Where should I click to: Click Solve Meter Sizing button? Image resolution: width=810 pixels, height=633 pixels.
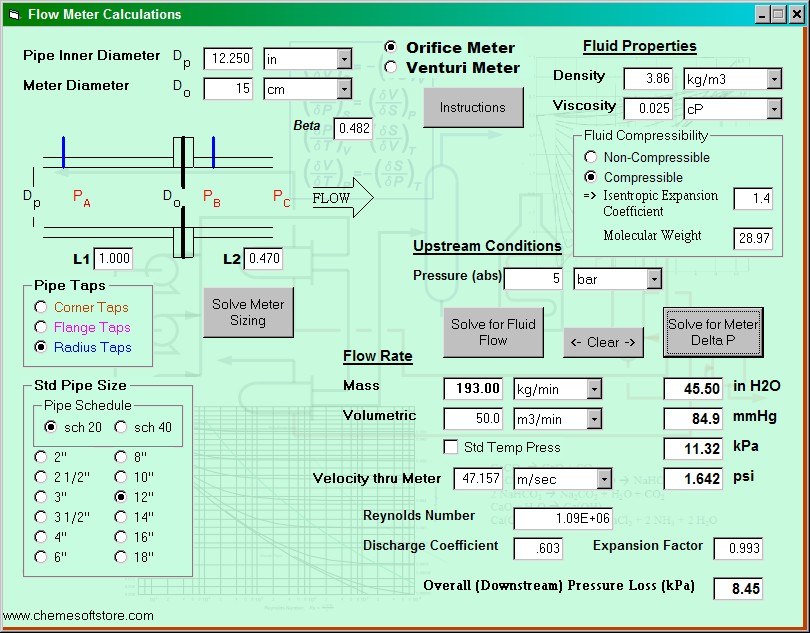248,312
